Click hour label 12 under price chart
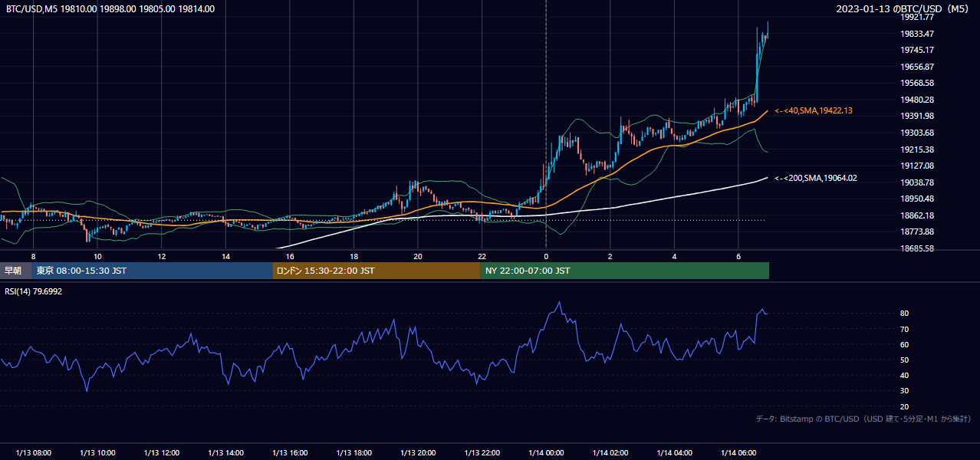980x460 pixels. pyautogui.click(x=162, y=256)
